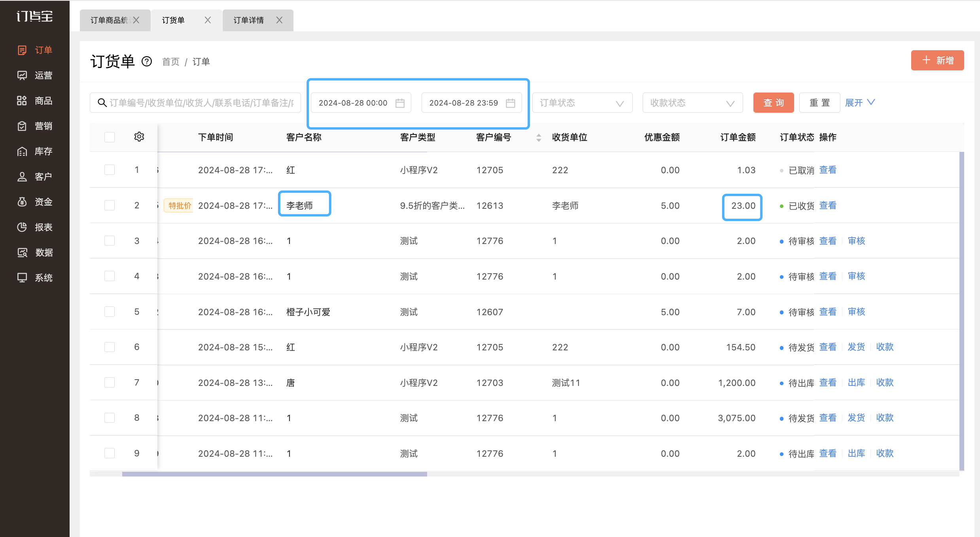The image size is (980, 537).
Task: Check row 7 唐 order checkbox
Action: pyautogui.click(x=110, y=382)
